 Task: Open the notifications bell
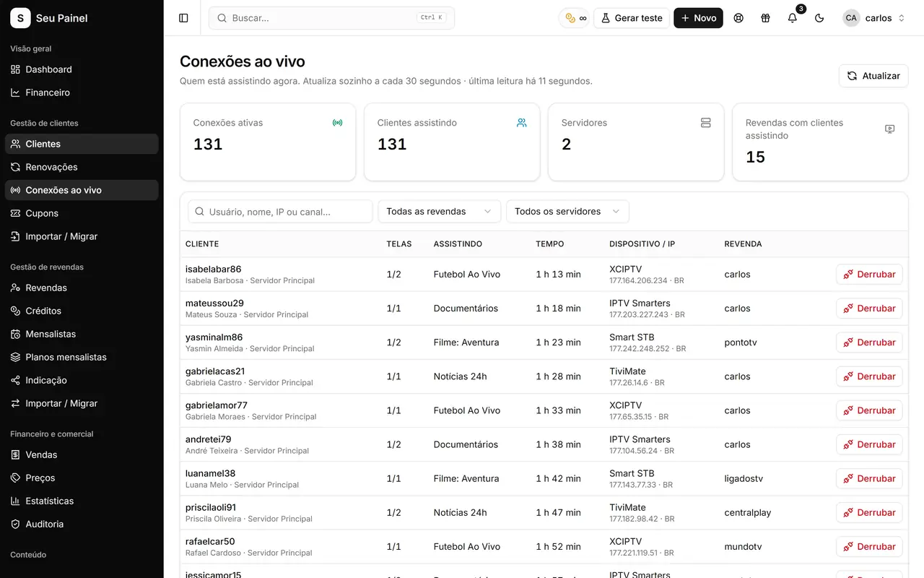pyautogui.click(x=793, y=18)
